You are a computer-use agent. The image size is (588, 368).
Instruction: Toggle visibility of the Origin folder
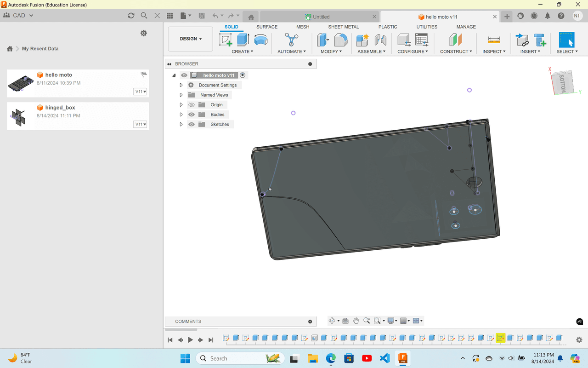click(x=192, y=105)
